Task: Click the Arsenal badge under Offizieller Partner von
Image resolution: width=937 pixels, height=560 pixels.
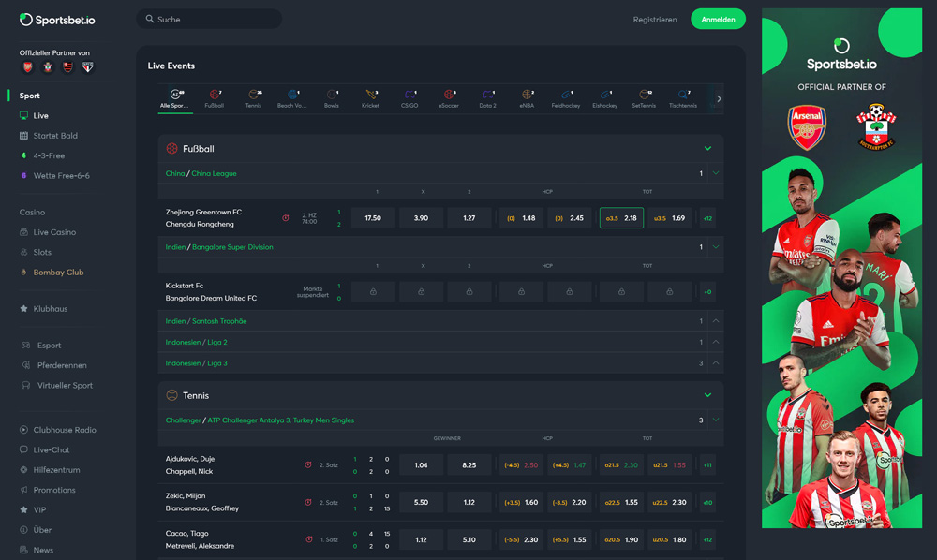Action: (27, 66)
